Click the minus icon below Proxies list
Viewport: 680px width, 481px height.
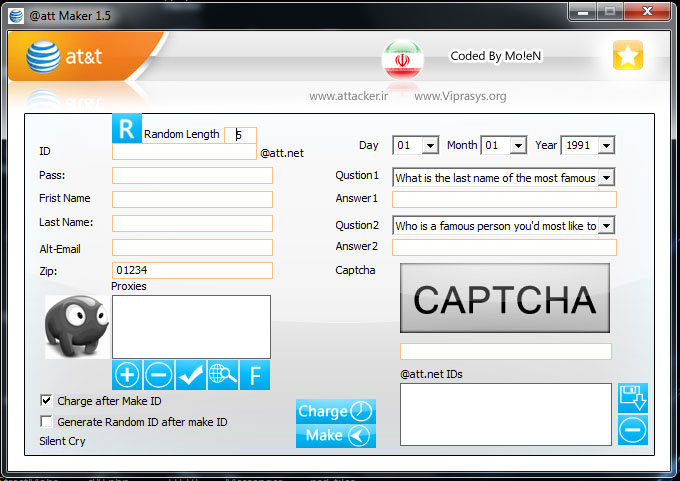pos(158,375)
